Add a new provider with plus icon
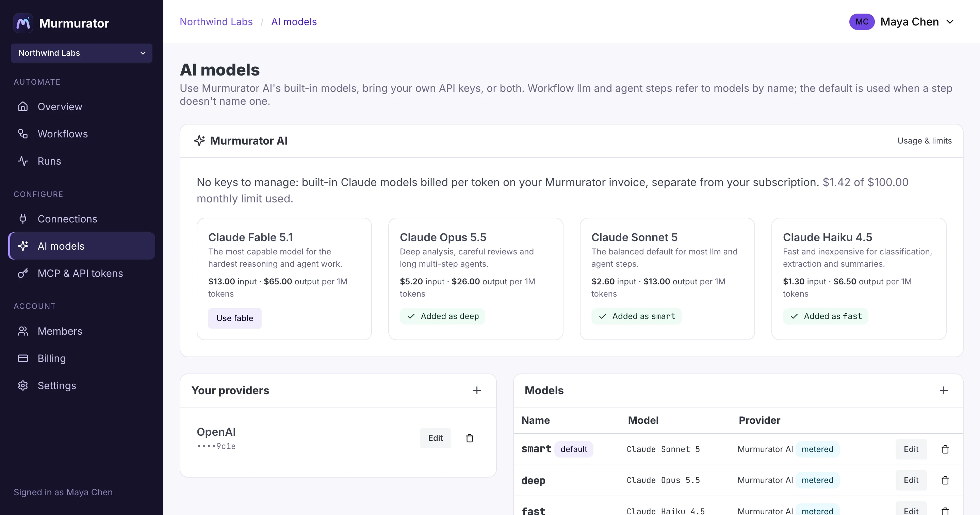Viewport: 980px width, 515px height. [477, 390]
